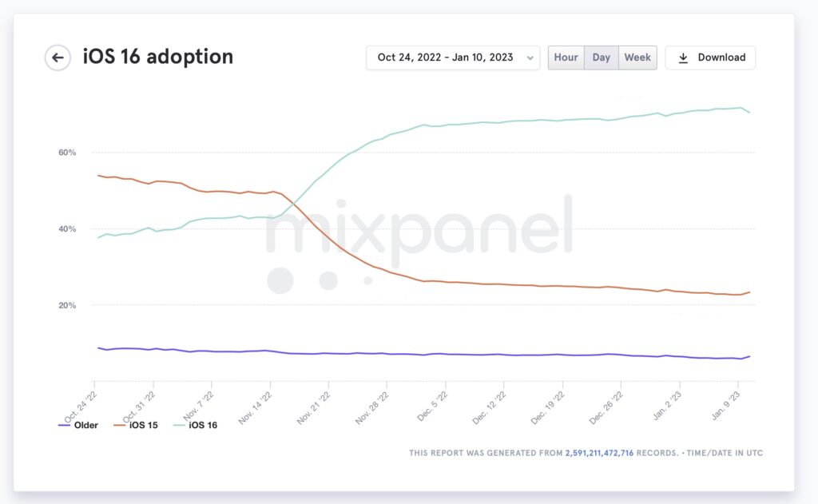Viewport: 818px width, 504px height.
Task: Toggle the iOS 15 legend entry
Action: (x=136, y=425)
